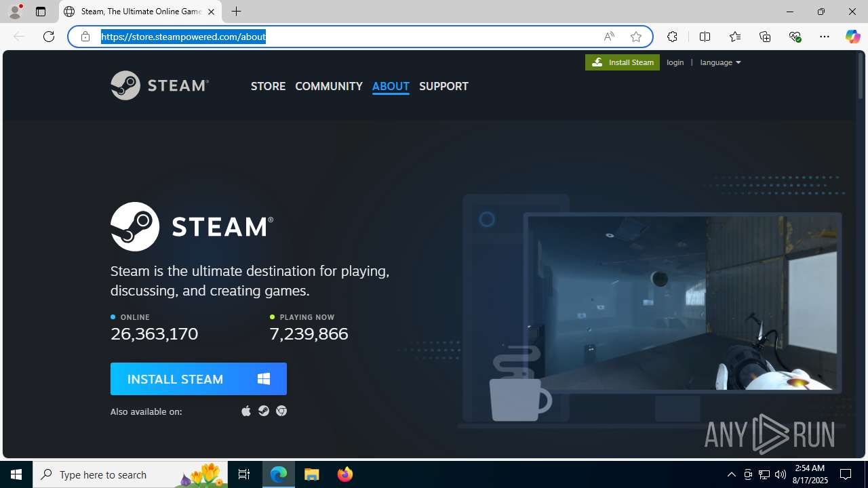
Task: Open the language dropdown
Action: 720,62
